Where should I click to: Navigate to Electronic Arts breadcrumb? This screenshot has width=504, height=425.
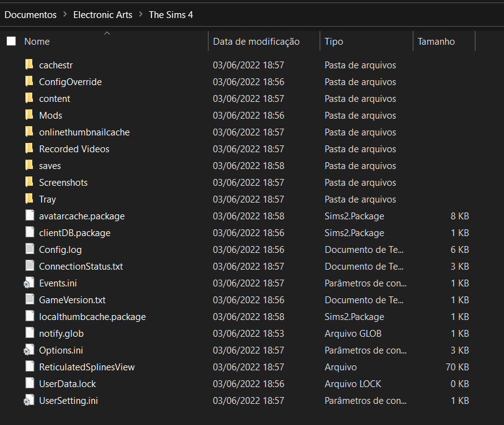[102, 14]
